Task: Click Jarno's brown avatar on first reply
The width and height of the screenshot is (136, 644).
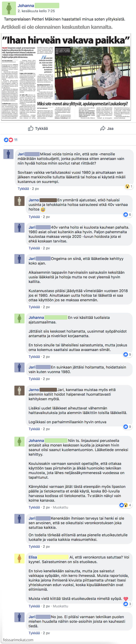Action: pyautogui.click(x=19, y=201)
